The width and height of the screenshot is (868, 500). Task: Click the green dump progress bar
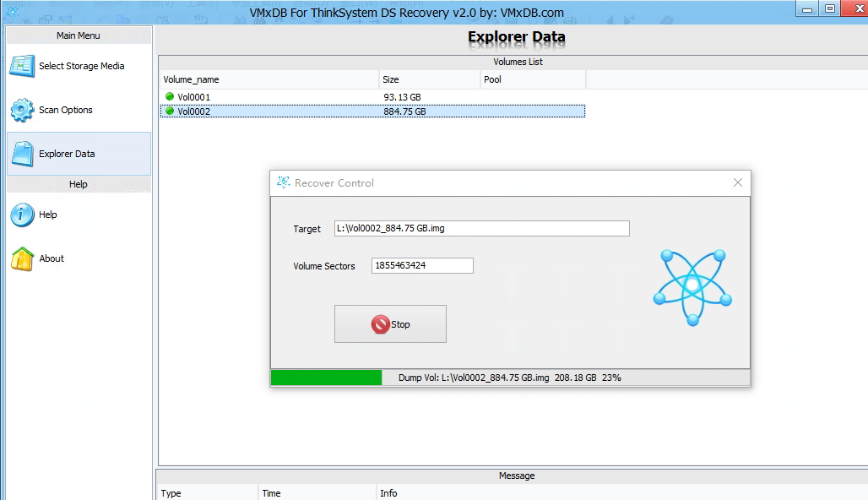coord(327,378)
